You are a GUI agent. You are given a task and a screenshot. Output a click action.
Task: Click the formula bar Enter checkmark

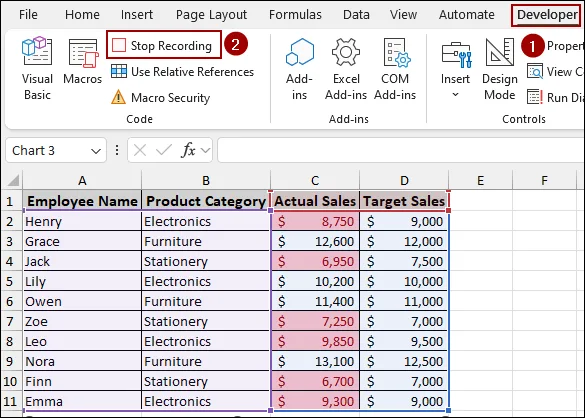163,150
